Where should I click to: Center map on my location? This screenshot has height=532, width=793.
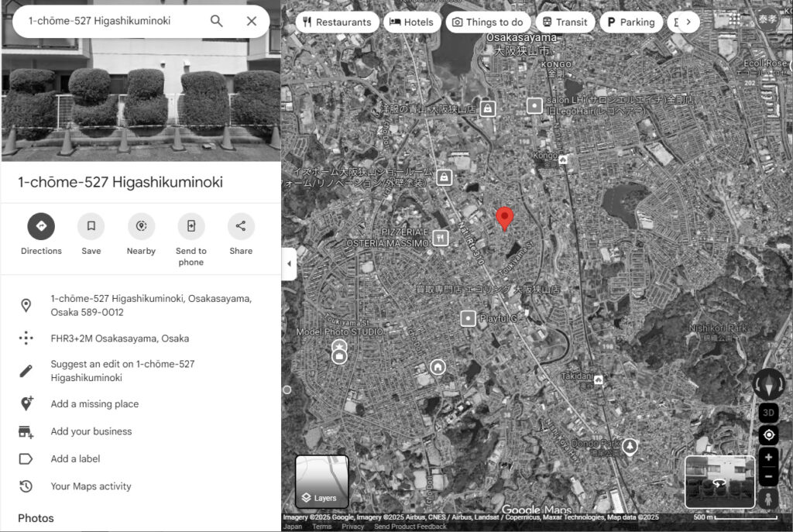768,434
